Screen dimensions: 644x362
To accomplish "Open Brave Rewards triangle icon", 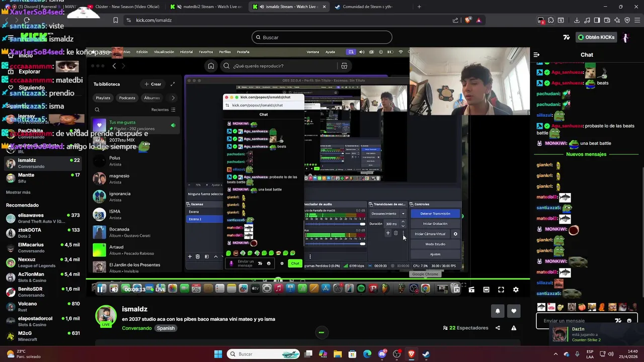I will pos(478,20).
